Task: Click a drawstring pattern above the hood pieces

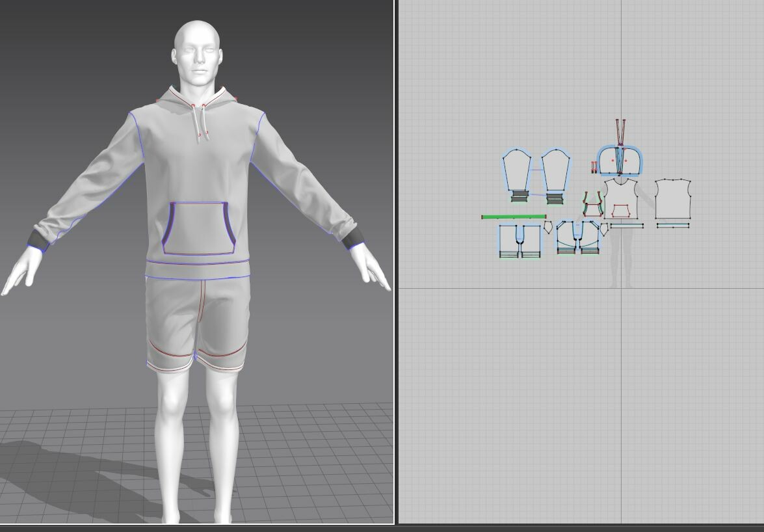Action: tap(619, 127)
